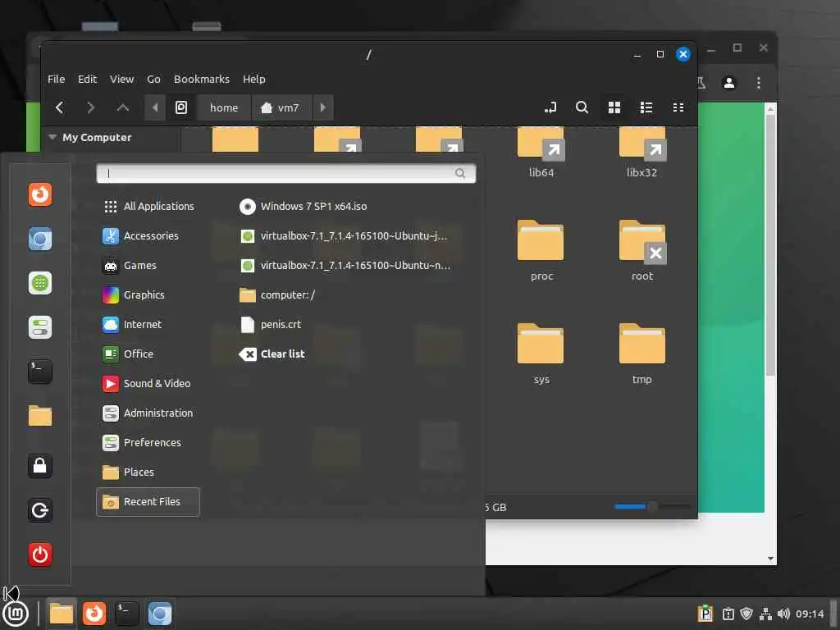This screenshot has width=840, height=630.
Task: Select the Internet category
Action: point(148,324)
